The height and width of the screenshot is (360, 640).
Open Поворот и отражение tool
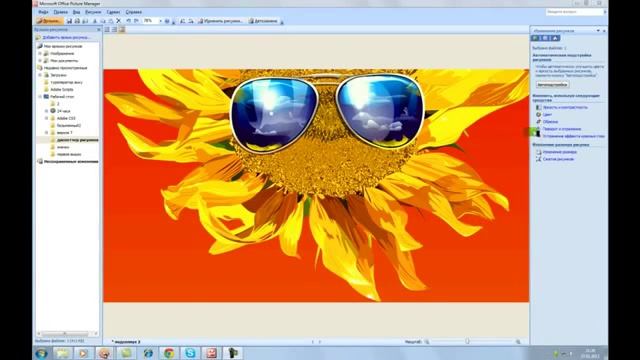pyautogui.click(x=562, y=129)
